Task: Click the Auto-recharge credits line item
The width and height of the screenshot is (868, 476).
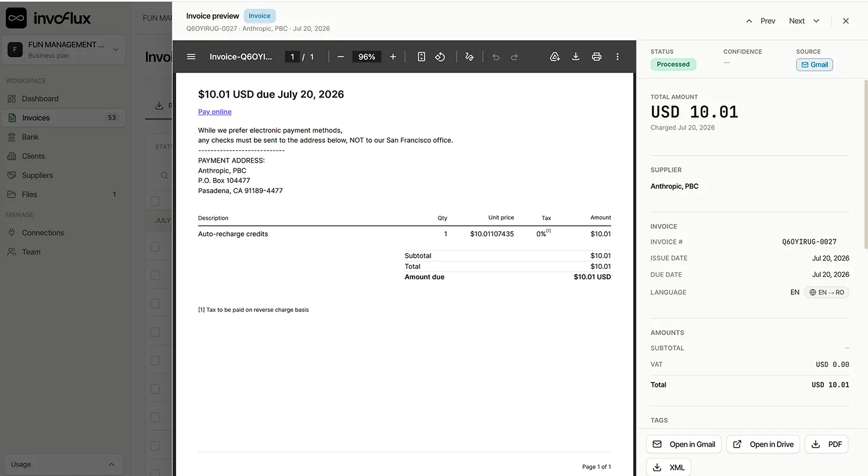Action: pos(233,234)
